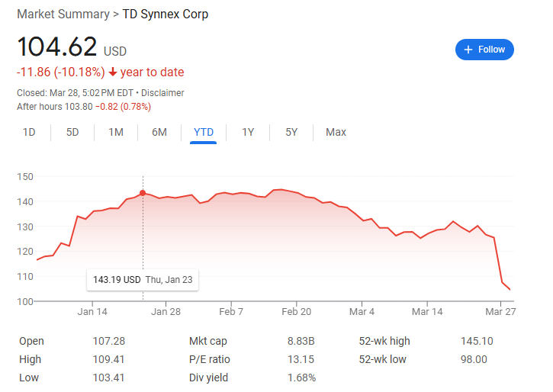Select the 104.62 price value

pyautogui.click(x=56, y=47)
